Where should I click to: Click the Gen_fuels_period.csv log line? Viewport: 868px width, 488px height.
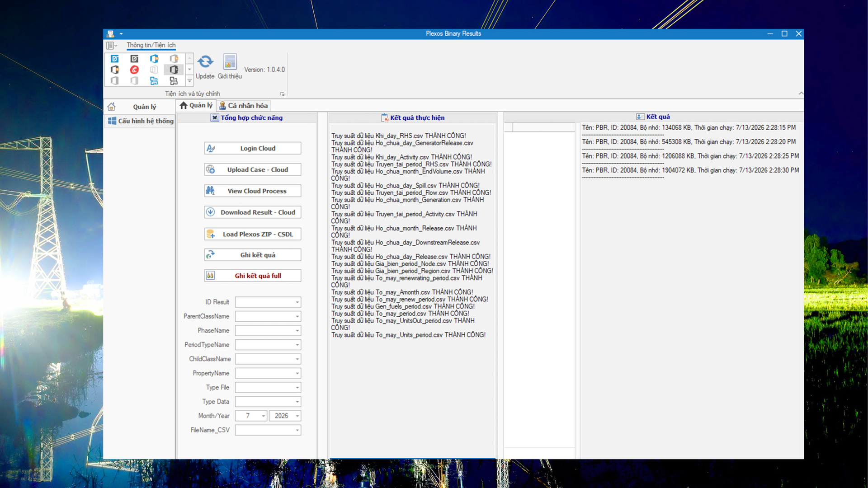(403, 306)
